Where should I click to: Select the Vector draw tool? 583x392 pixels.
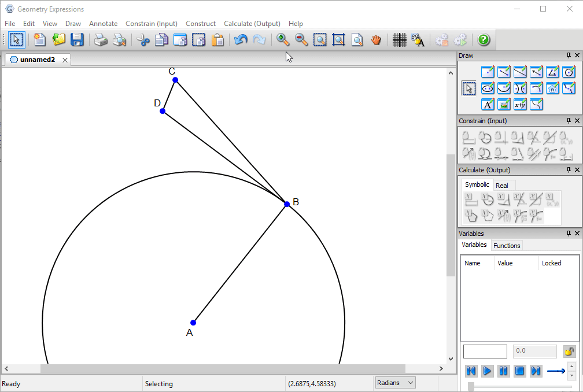pos(536,72)
